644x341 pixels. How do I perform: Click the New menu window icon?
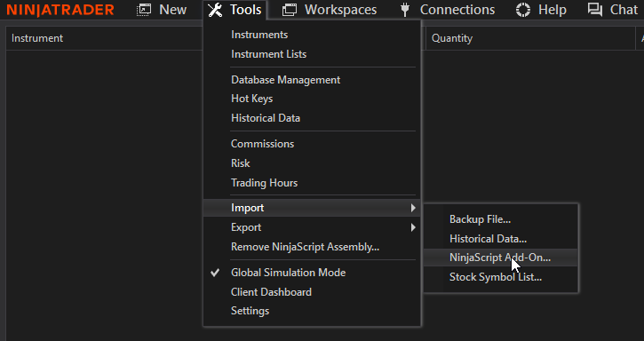tap(144, 10)
